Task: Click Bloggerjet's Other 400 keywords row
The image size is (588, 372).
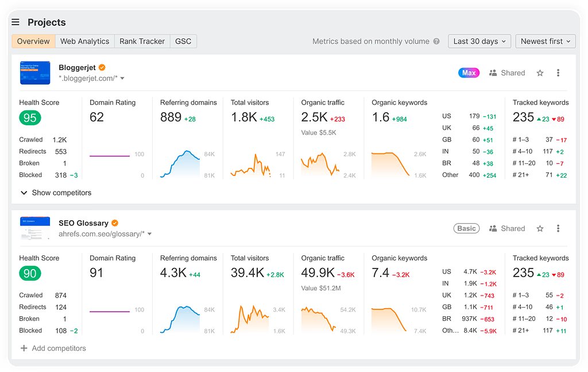Action: tap(469, 175)
